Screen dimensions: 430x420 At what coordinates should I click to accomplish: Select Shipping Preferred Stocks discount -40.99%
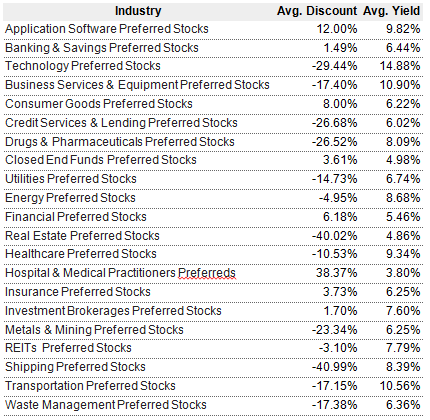[x=334, y=367]
